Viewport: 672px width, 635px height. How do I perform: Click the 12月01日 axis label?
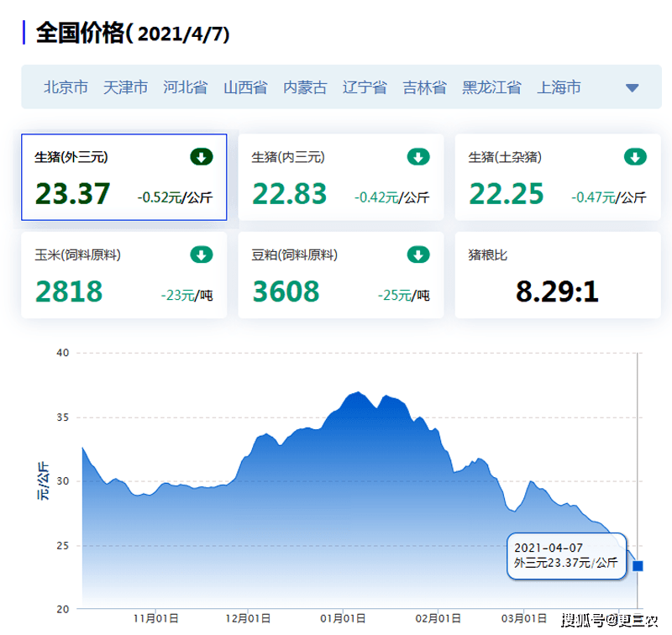click(x=248, y=619)
